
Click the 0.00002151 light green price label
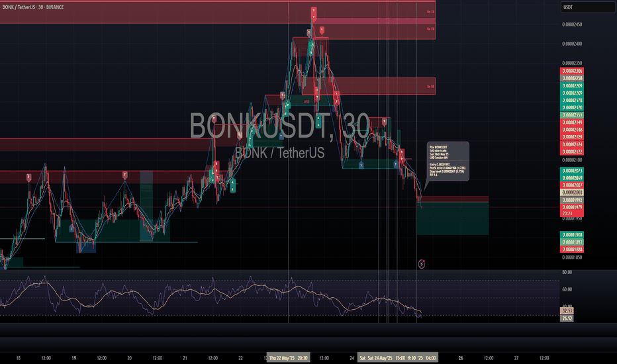tap(572, 115)
